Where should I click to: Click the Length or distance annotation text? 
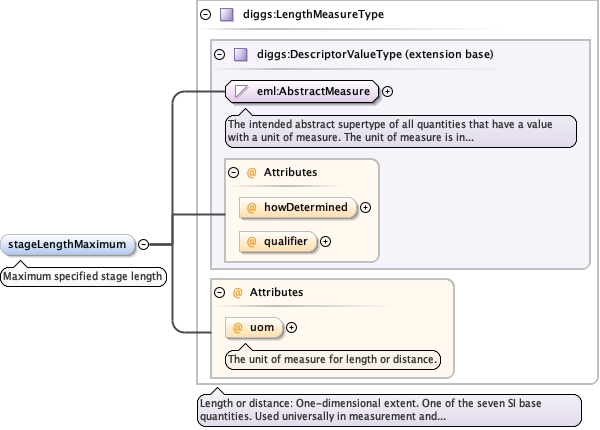388,409
